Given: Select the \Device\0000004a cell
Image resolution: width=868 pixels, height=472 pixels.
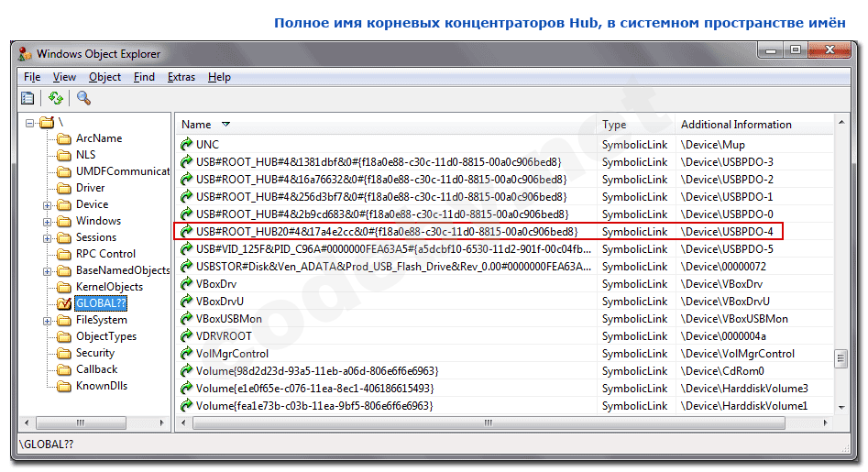Looking at the screenshot, I should [x=723, y=336].
